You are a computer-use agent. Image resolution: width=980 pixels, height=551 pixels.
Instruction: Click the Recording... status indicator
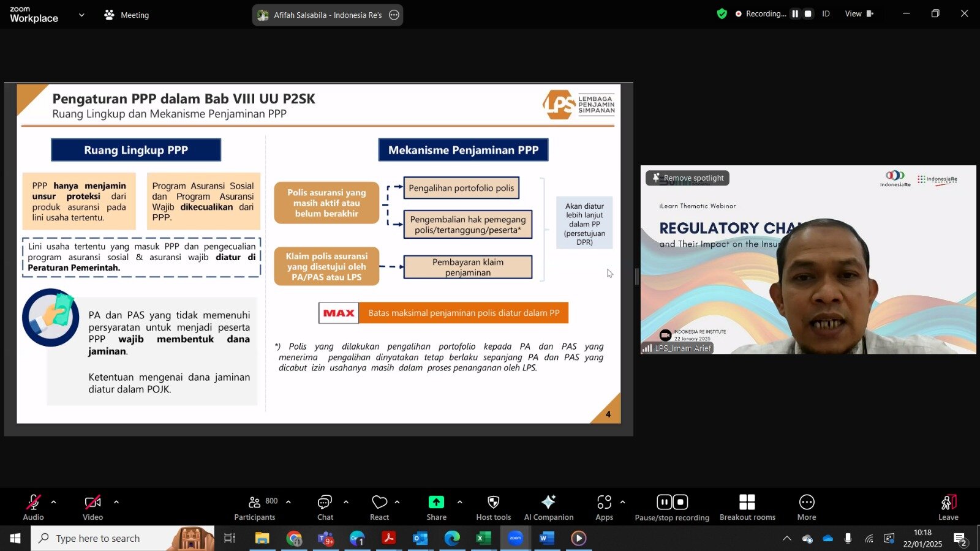tap(760, 13)
